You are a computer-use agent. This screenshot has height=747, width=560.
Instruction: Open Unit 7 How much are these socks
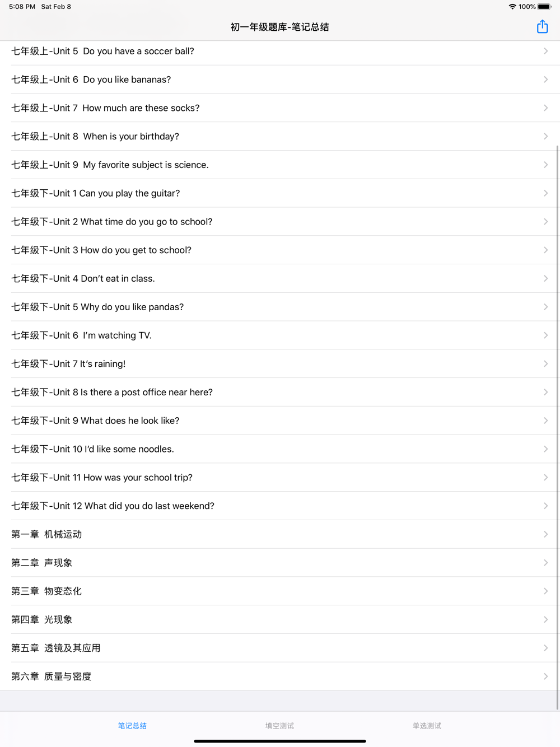click(x=105, y=108)
